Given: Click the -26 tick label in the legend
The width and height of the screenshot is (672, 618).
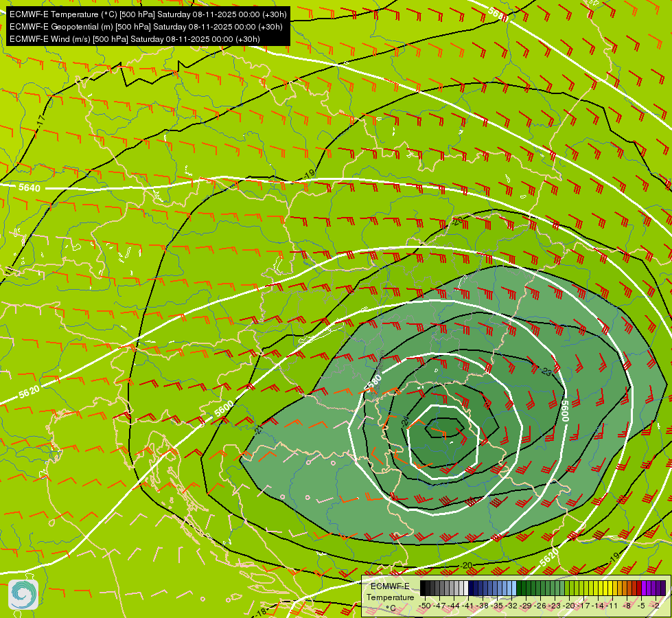Looking at the screenshot, I should tap(540, 606).
